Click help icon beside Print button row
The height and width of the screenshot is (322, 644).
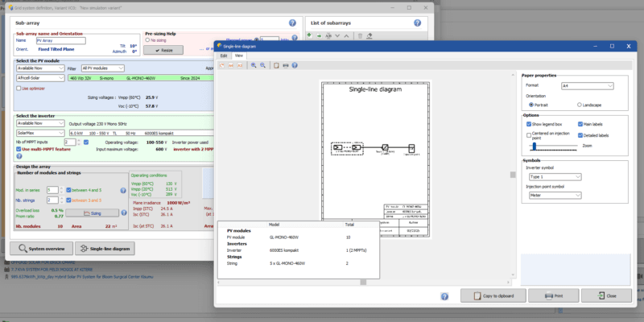pyautogui.click(x=444, y=296)
